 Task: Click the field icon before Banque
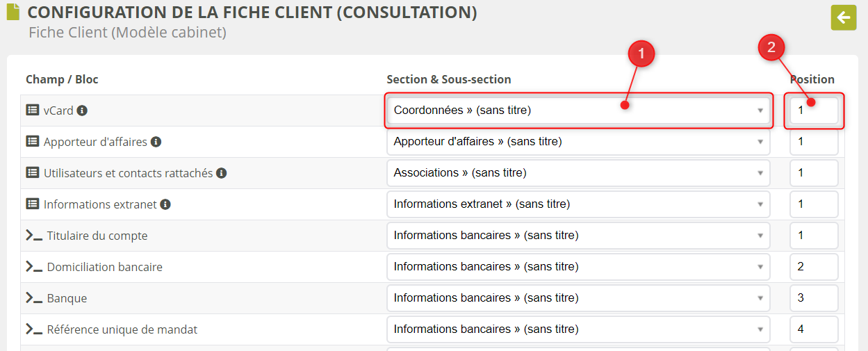pyautogui.click(x=34, y=298)
